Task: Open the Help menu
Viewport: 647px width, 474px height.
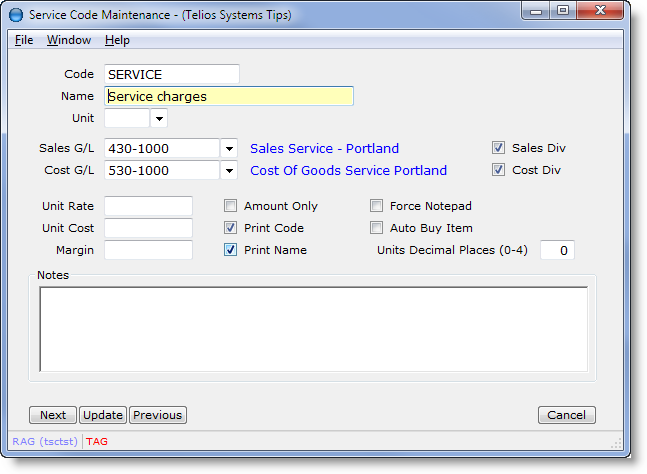Action: click(117, 40)
